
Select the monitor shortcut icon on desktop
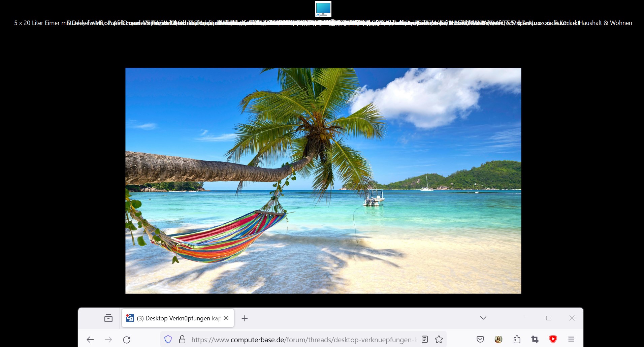[x=323, y=9]
